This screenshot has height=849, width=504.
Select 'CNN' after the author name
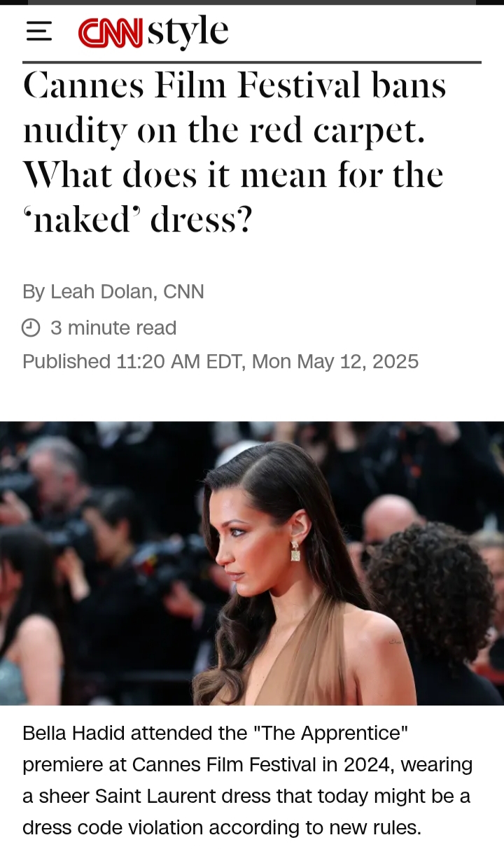coord(183,291)
